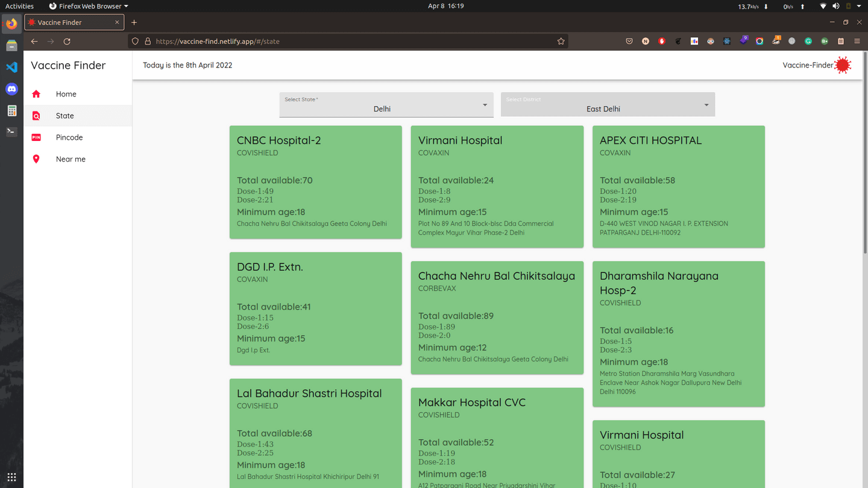This screenshot has height=488, width=868.
Task: Open the Calculator app in the dock
Action: (x=11, y=111)
